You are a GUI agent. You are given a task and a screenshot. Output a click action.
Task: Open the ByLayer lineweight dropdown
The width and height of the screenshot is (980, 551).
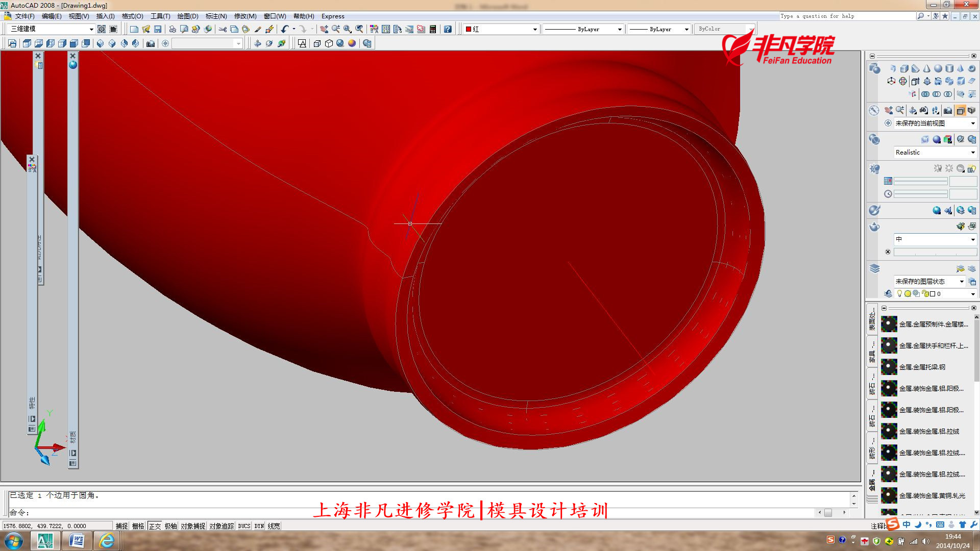(659, 29)
